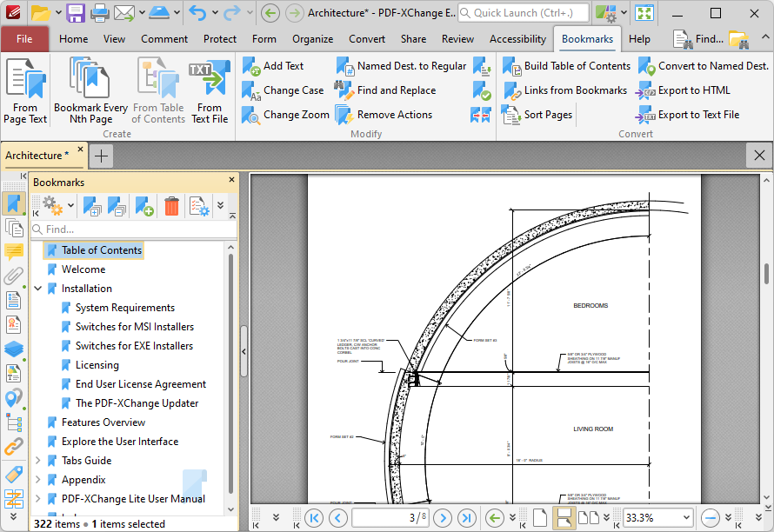This screenshot has width=774, height=532.
Task: Select End User License Agreement bookmark
Action: coord(141,384)
